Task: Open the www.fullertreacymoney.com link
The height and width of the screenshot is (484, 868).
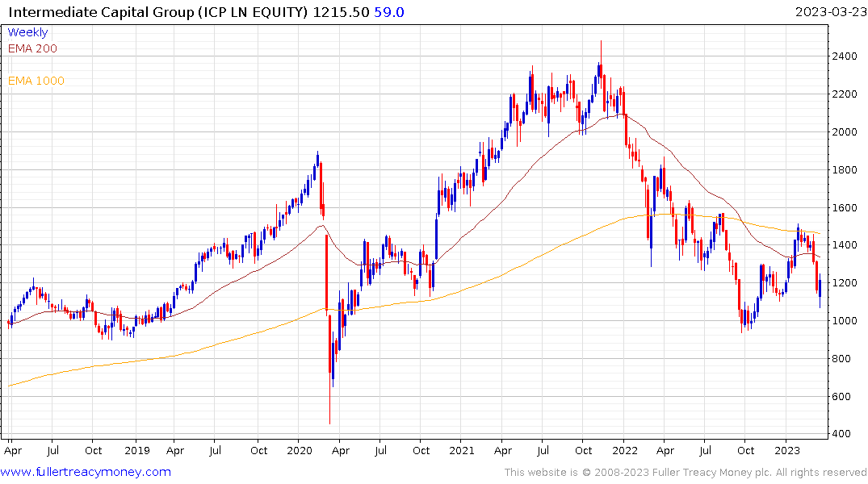Action: 86,472
